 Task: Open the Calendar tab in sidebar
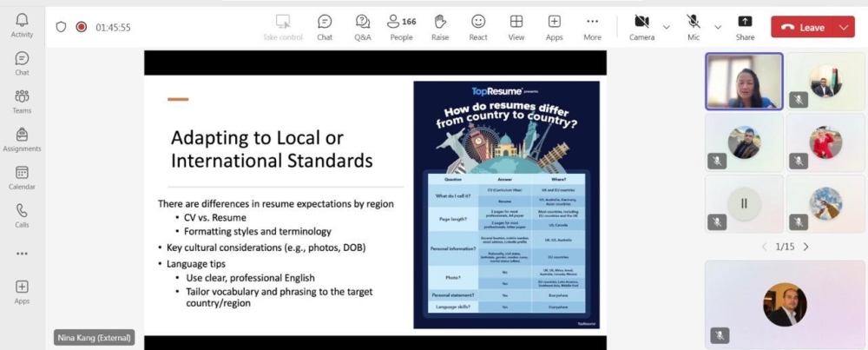22,177
